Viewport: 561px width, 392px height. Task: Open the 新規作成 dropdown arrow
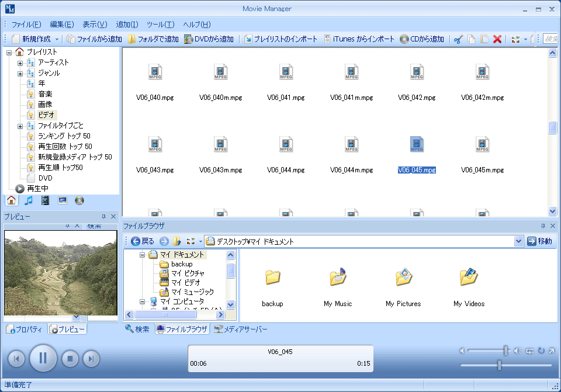pyautogui.click(x=57, y=39)
